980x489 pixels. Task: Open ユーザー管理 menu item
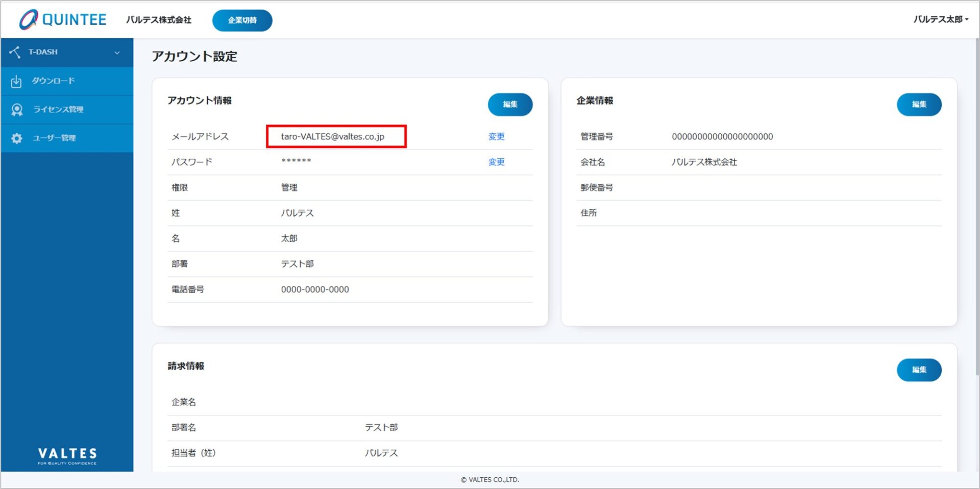54,138
